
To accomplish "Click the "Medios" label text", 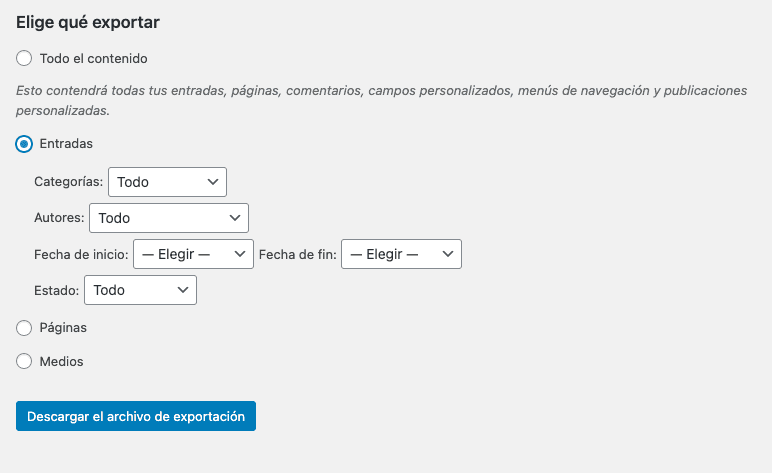I will point(61,361).
